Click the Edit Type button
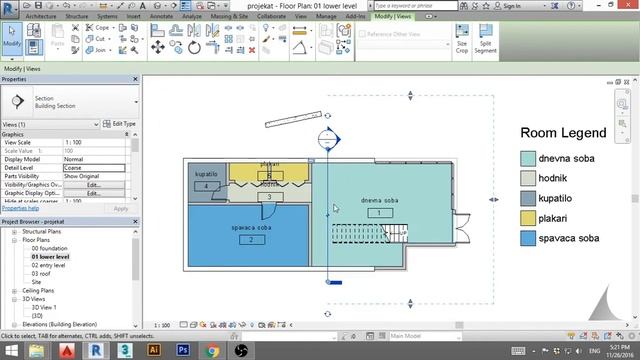Screen dimensions: 640x360 click(x=120, y=124)
